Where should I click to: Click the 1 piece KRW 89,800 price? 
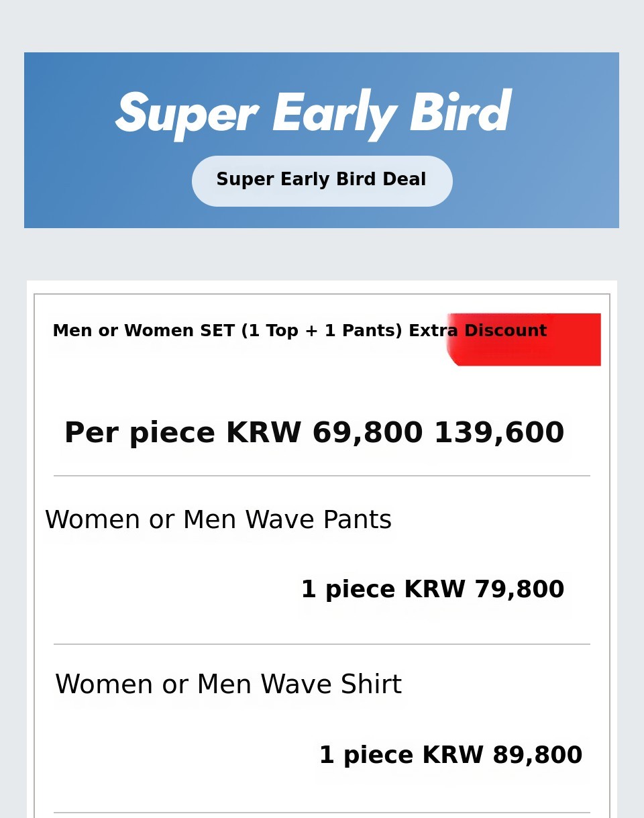pyautogui.click(x=450, y=756)
